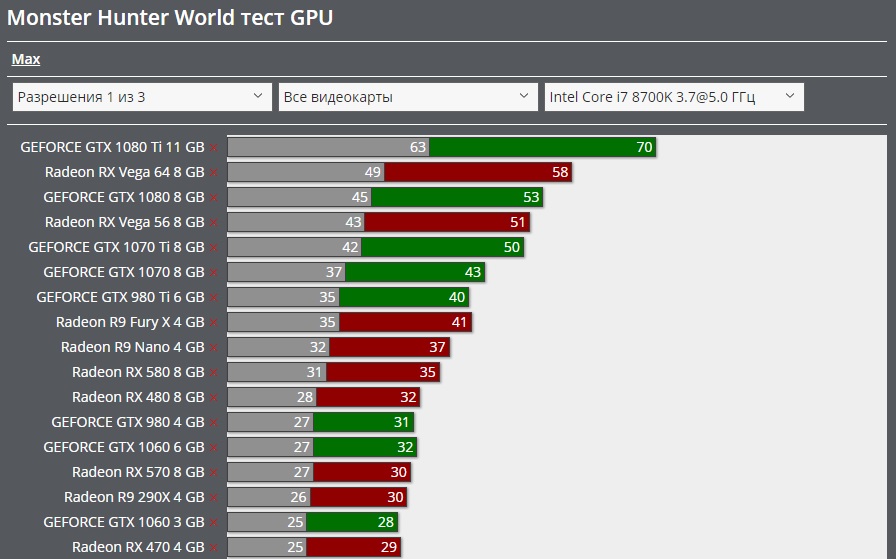Viewport: 896px width, 559px height.
Task: Click the green bar segment showing 70 fps
Action: [542, 147]
